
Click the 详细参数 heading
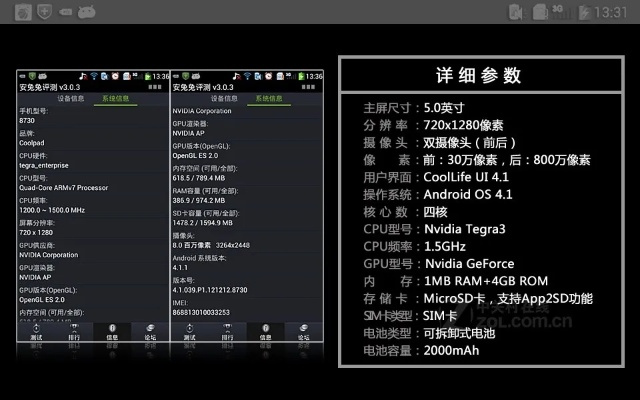[478, 75]
